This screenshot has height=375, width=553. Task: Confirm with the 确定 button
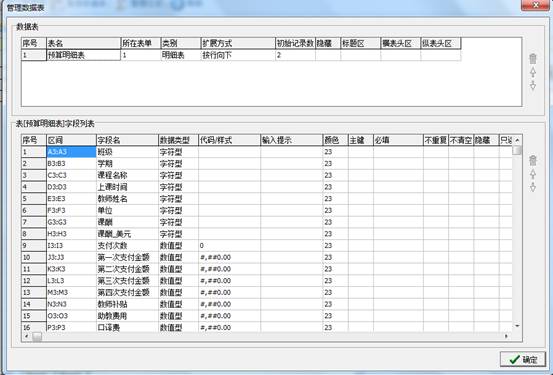coord(523,359)
